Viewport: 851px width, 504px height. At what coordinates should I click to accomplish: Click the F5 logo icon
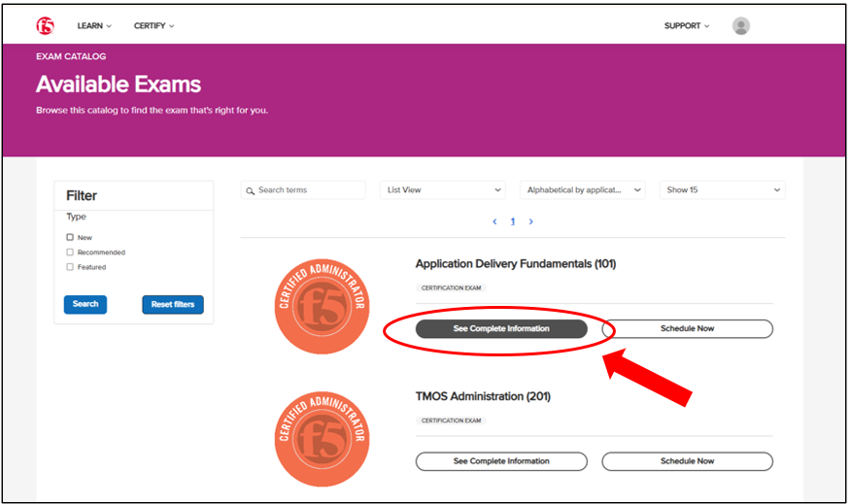click(45, 26)
